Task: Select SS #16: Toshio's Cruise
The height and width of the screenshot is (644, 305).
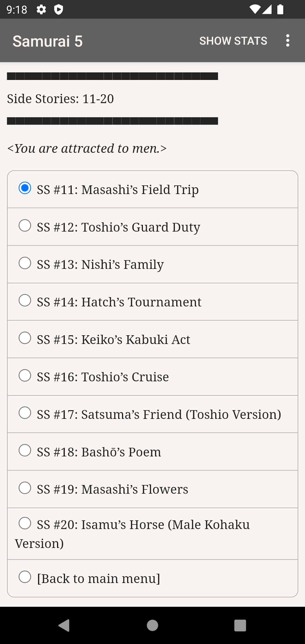Action: click(x=152, y=377)
